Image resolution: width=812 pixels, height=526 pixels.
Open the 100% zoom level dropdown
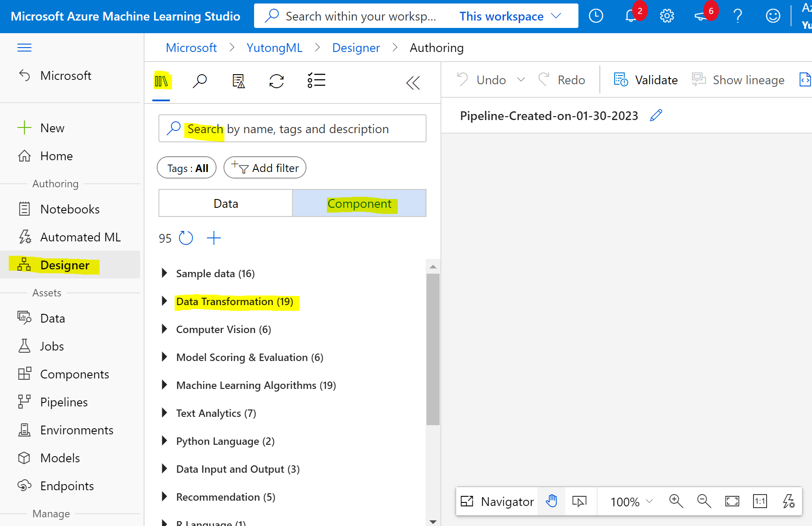click(x=631, y=501)
